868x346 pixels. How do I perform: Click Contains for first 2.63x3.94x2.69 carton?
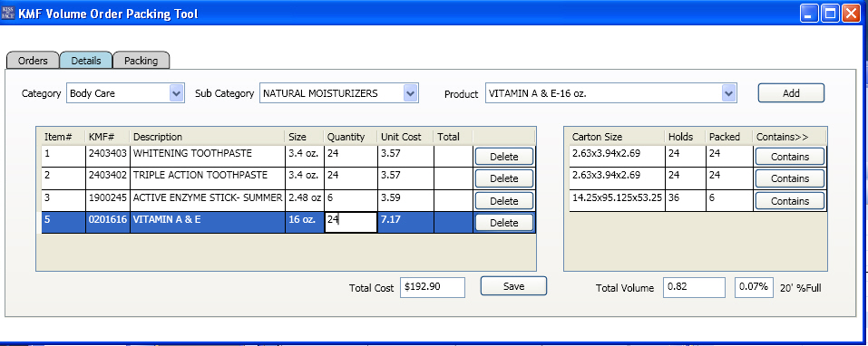point(789,157)
